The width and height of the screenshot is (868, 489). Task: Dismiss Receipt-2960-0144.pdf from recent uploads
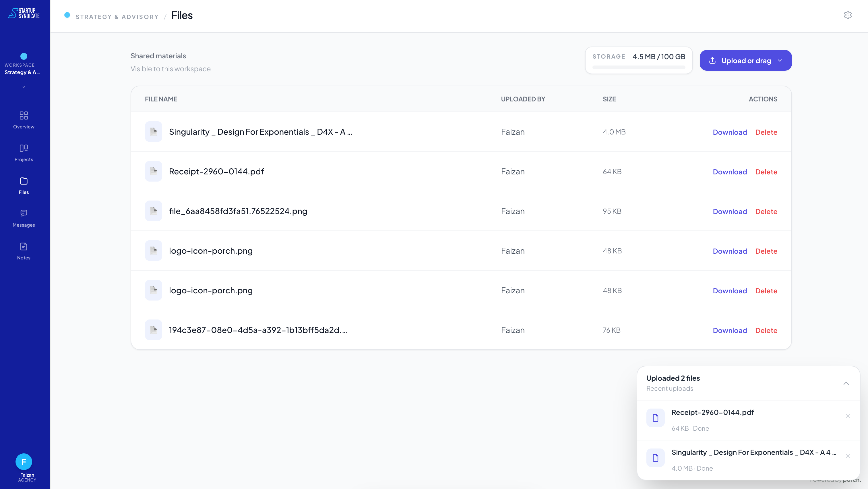(x=848, y=416)
